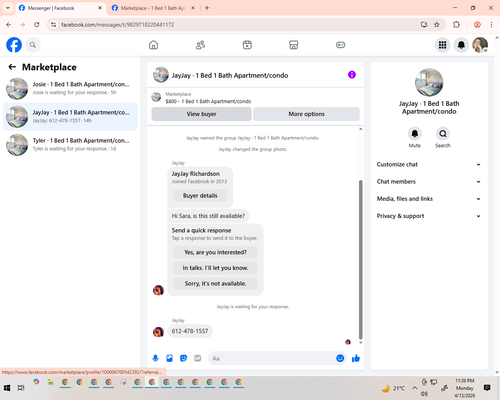The width and height of the screenshot is (500, 400).
Task: Click the browser address bar URL
Action: (117, 25)
